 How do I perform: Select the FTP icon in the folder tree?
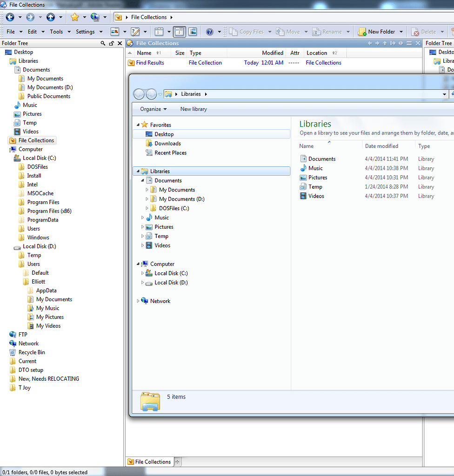12,334
